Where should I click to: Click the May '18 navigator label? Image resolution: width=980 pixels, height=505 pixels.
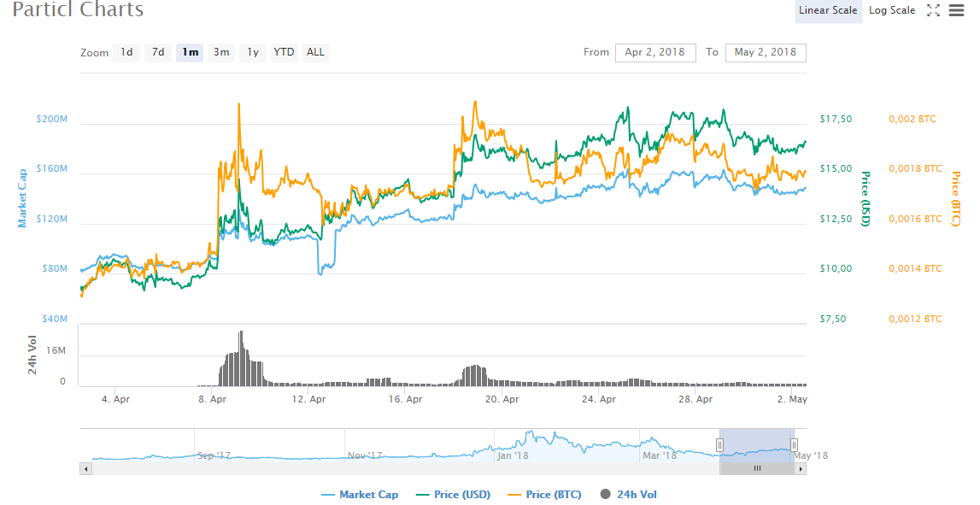tap(811, 455)
